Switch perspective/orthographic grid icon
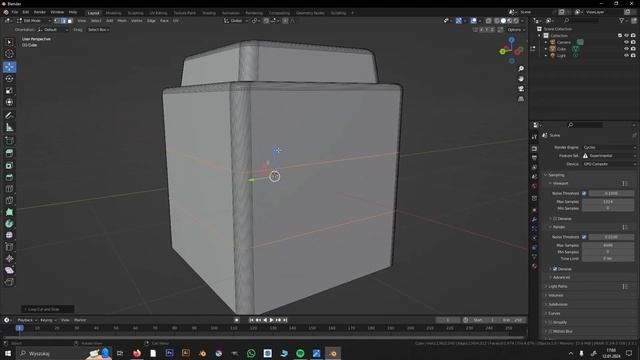640x360 pixels. point(521,99)
